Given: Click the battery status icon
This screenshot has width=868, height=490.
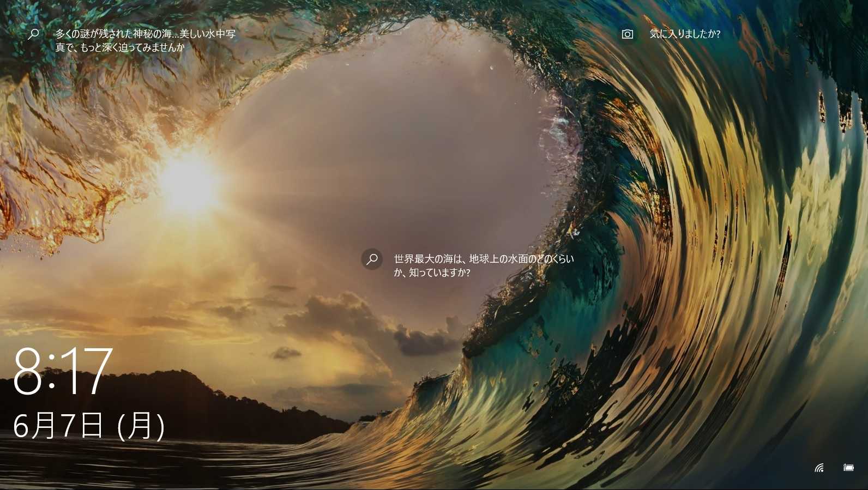Looking at the screenshot, I should point(848,468).
